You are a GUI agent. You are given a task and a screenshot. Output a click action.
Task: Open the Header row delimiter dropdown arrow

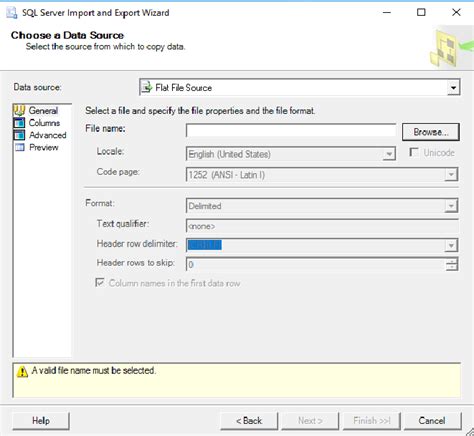[451, 245]
